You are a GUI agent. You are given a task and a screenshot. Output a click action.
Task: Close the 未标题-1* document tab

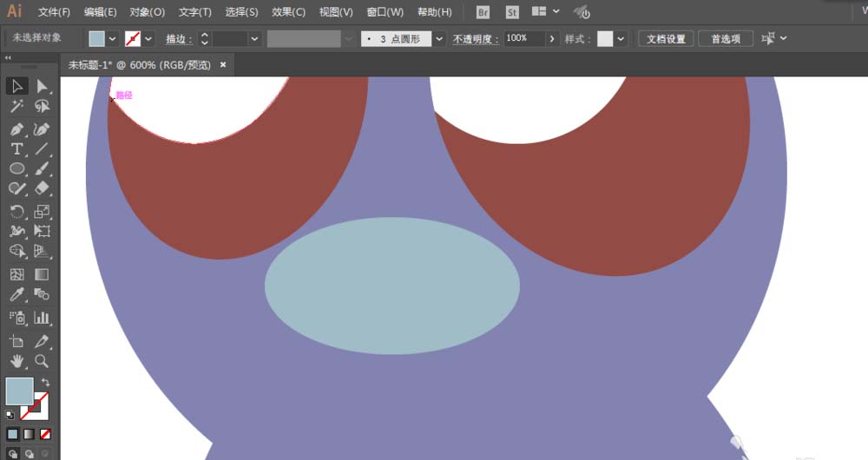click(x=223, y=65)
